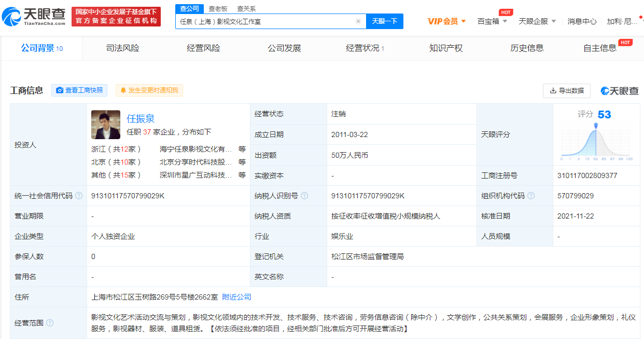Click registration number 310117002809377
This screenshot has width=644, height=339.
click(x=587, y=175)
